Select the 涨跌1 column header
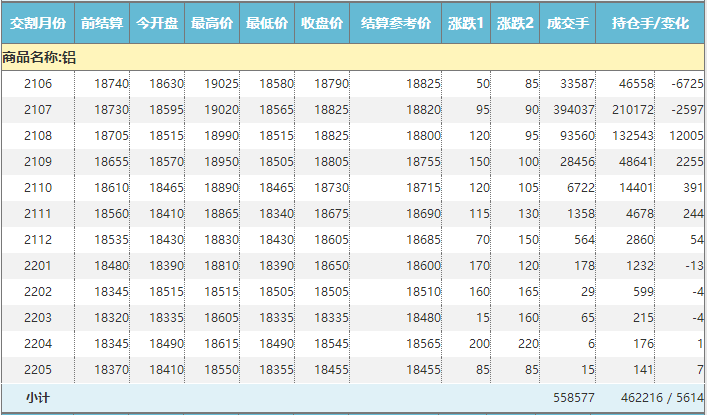 pyautogui.click(x=466, y=23)
